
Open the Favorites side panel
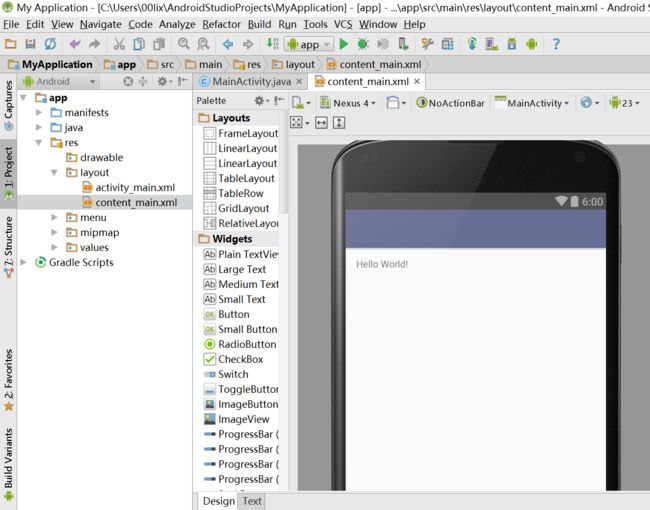(8, 379)
